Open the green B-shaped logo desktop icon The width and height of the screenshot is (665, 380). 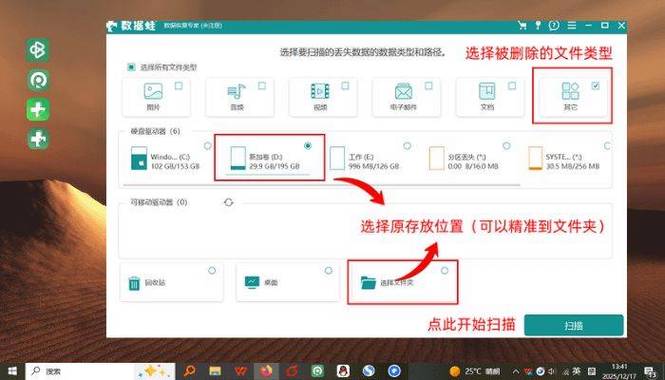pyautogui.click(x=38, y=50)
